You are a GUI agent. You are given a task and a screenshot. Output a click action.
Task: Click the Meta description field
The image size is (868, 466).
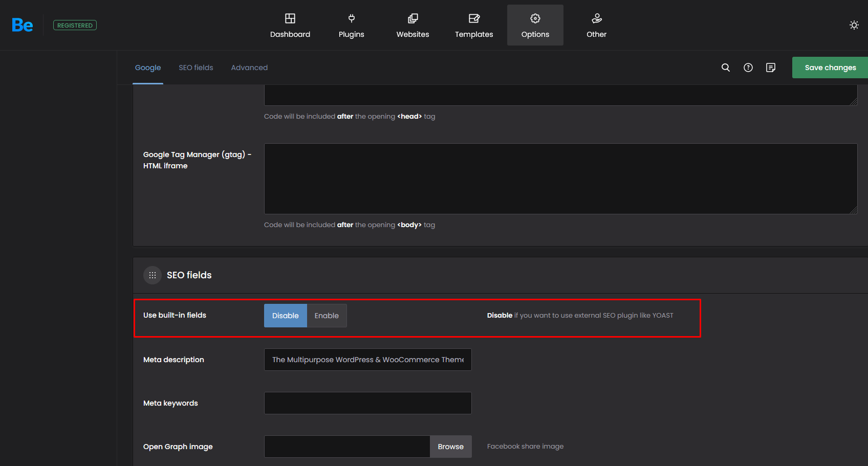tap(368, 360)
